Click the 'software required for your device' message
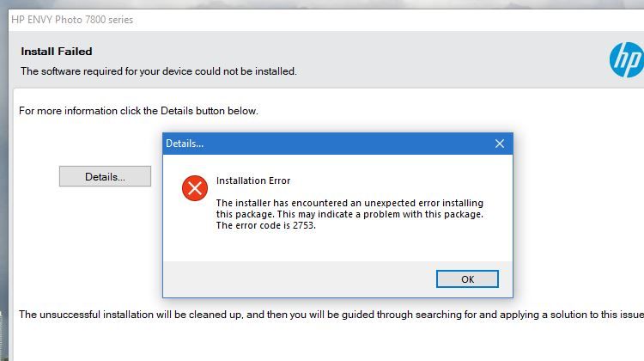 tap(159, 71)
